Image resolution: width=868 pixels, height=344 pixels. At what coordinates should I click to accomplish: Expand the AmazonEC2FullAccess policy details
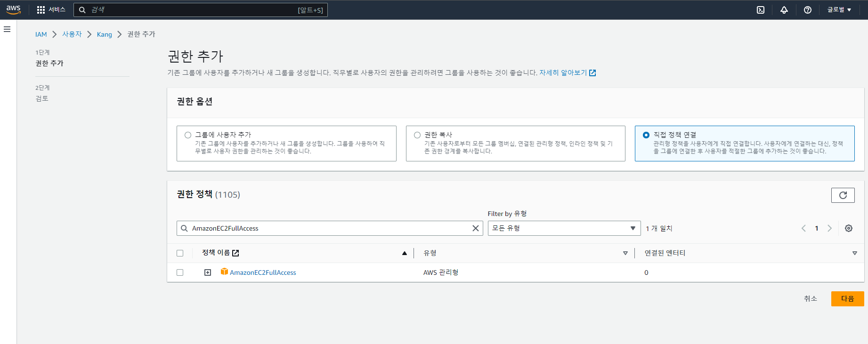(x=208, y=272)
